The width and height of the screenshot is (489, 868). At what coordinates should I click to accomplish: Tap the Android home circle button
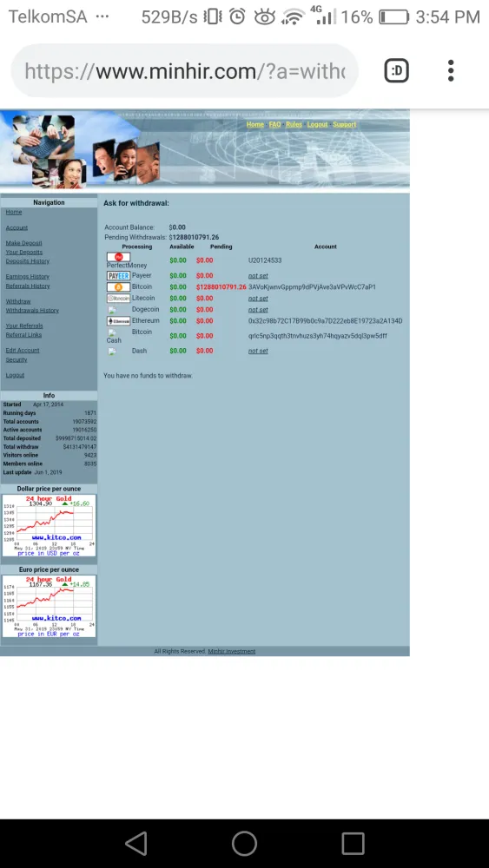[244, 844]
